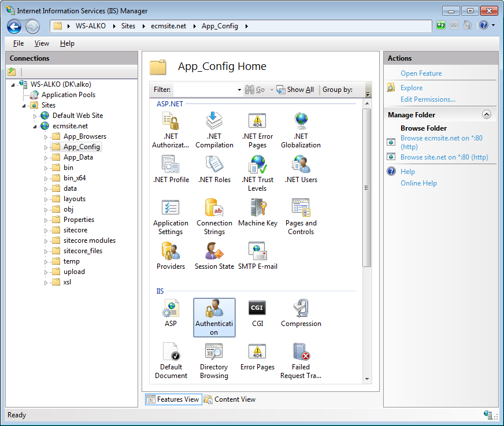Image resolution: width=504 pixels, height=426 pixels.
Task: Expand the sitecore folder node
Action: (46, 231)
